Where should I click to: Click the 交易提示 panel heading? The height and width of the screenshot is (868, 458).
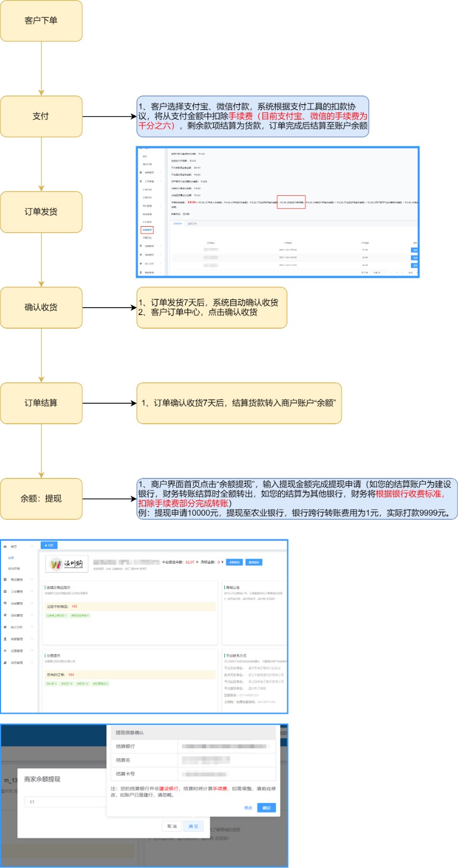tap(54, 655)
